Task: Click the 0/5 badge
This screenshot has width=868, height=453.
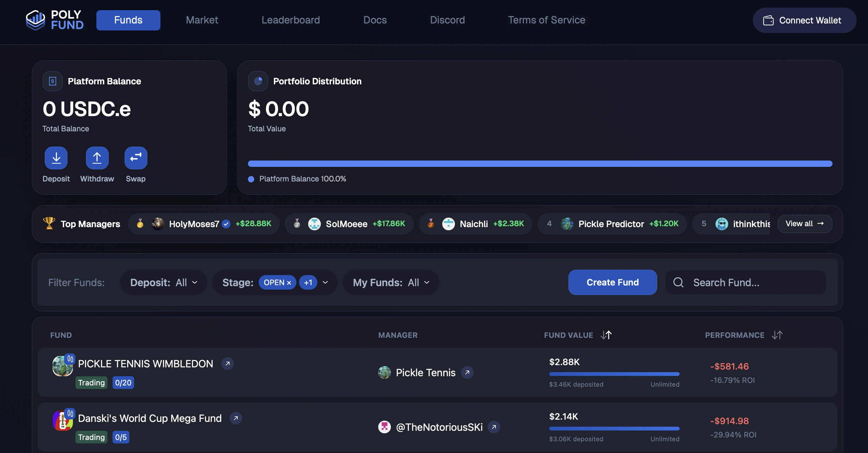Action: [x=121, y=437]
